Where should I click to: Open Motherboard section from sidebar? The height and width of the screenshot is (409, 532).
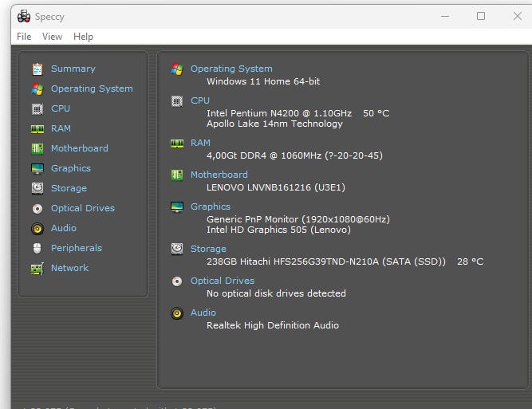[x=80, y=148]
